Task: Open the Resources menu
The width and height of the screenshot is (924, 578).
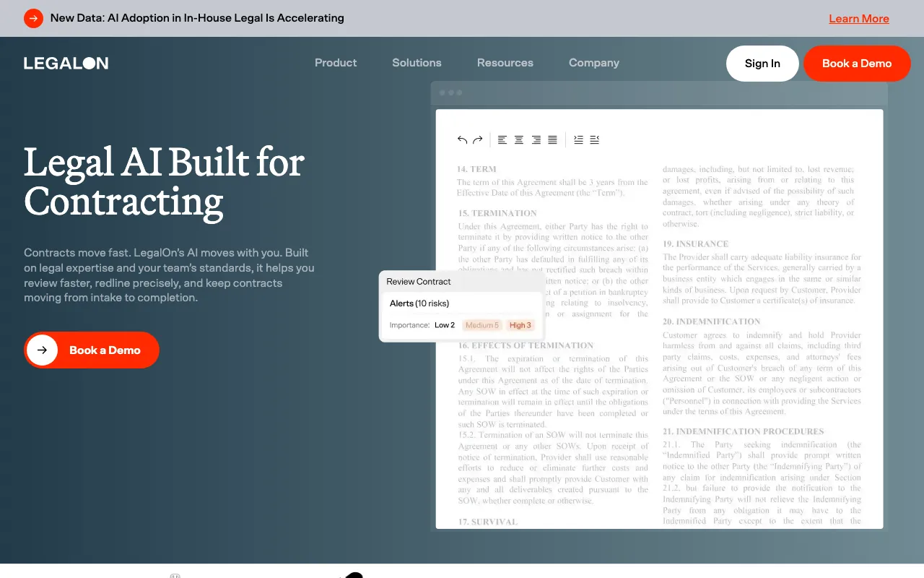Action: [505, 63]
